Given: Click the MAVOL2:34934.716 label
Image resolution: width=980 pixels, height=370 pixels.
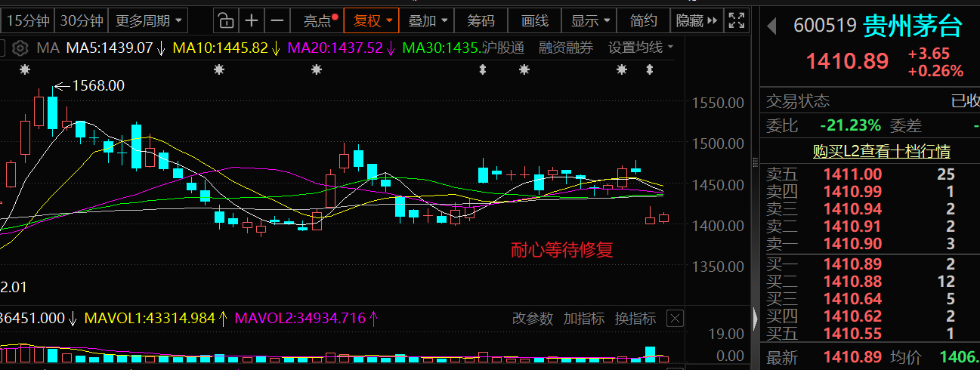Looking at the screenshot, I should coord(301,318).
